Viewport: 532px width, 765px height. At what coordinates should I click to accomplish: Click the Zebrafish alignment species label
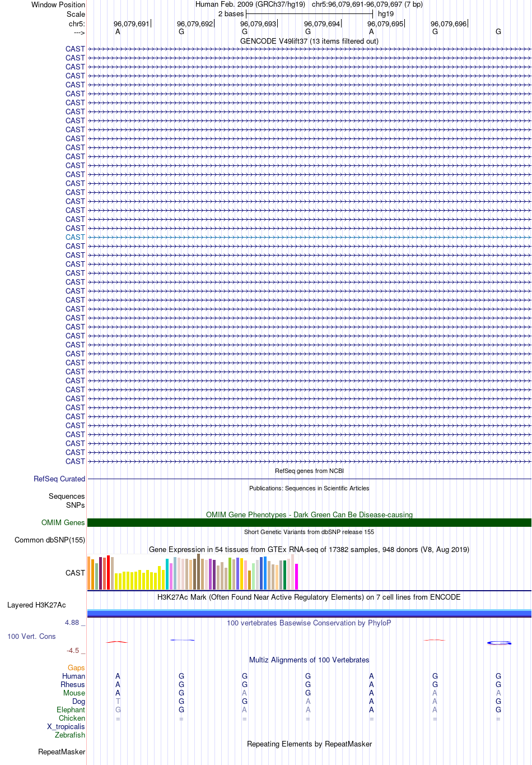70,735
